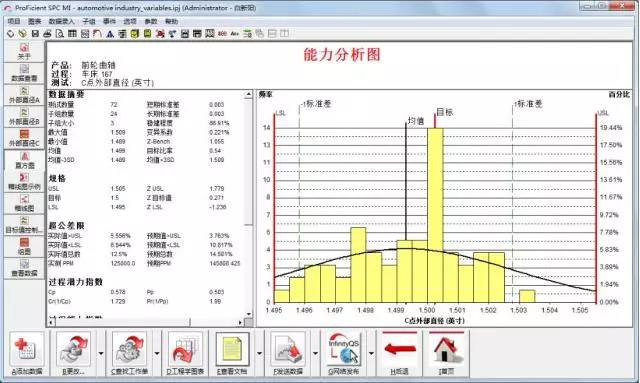Click the F发送数据 button
The height and width of the screenshot is (383, 640).
[288, 354]
